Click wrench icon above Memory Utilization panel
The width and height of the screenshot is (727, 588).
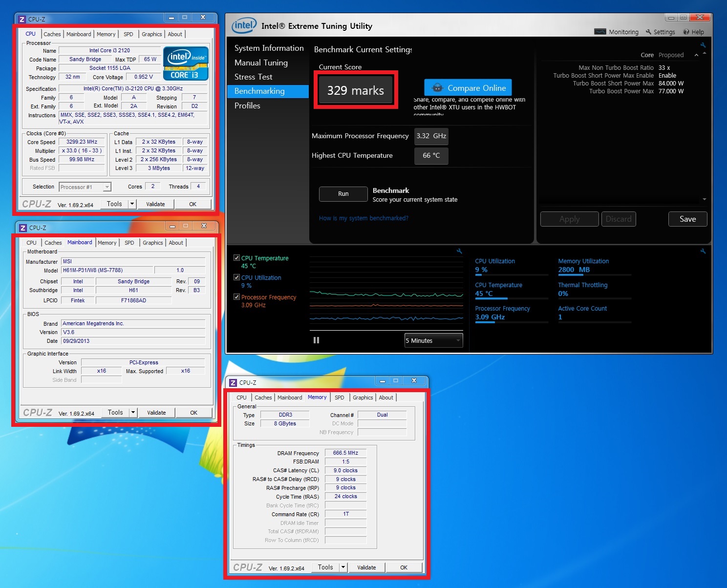tap(703, 251)
